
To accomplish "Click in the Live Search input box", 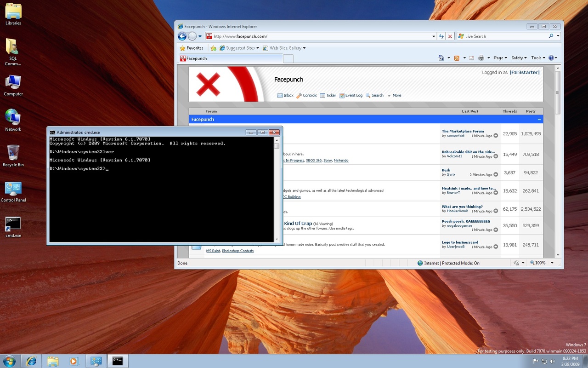I will (505, 36).
